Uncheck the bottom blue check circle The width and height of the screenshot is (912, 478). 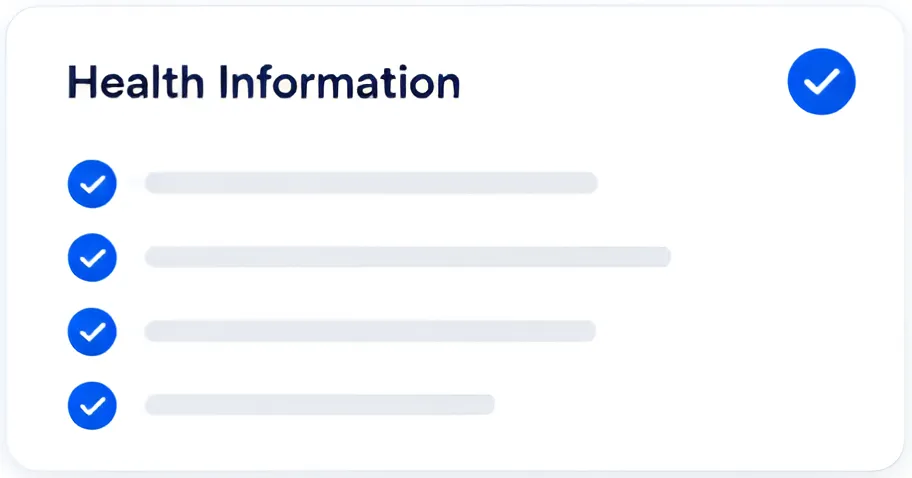tap(92, 406)
